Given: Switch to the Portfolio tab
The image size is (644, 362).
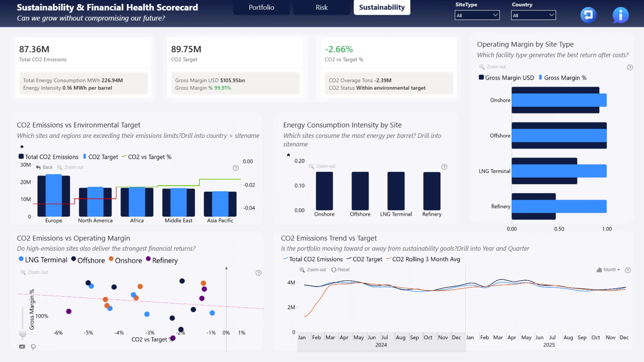Looking at the screenshot, I should pos(261,7).
